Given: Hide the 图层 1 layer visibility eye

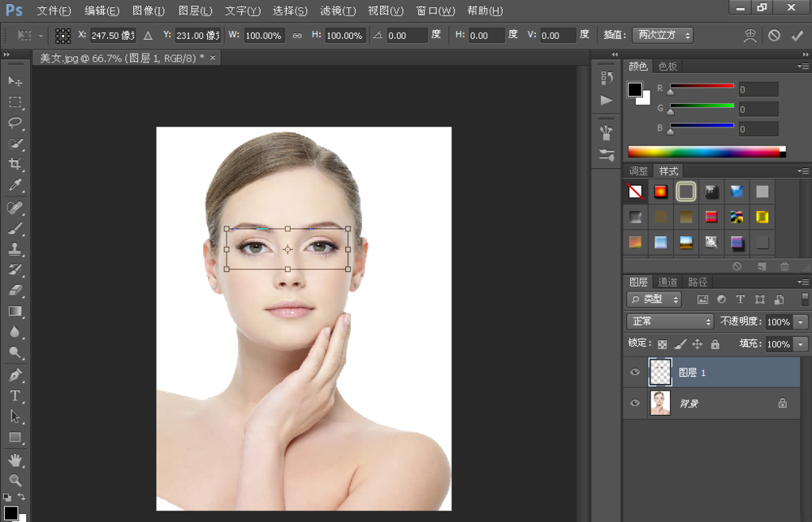Looking at the screenshot, I should pos(635,372).
